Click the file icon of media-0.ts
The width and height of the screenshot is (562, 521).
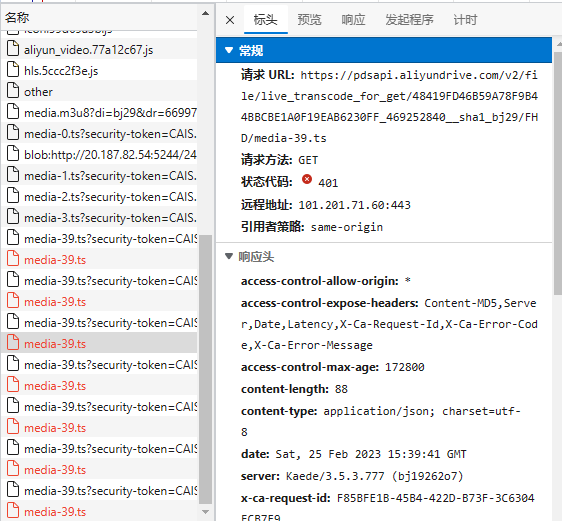click(13, 132)
